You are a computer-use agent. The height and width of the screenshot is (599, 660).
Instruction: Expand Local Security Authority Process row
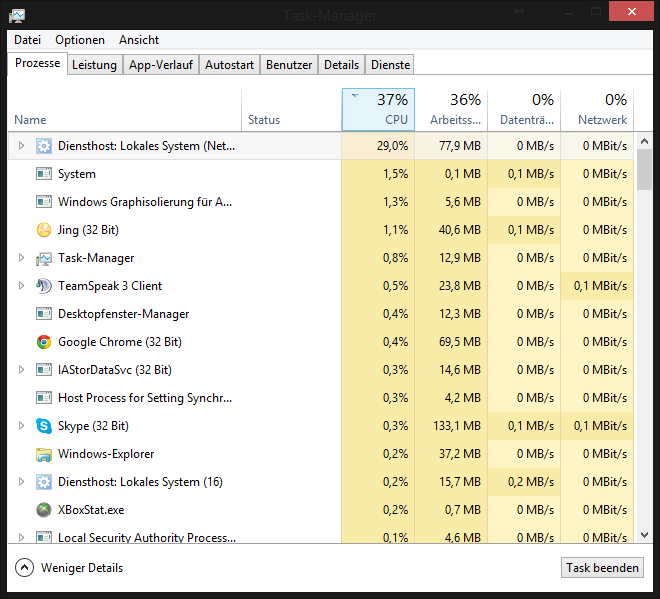pos(21,538)
